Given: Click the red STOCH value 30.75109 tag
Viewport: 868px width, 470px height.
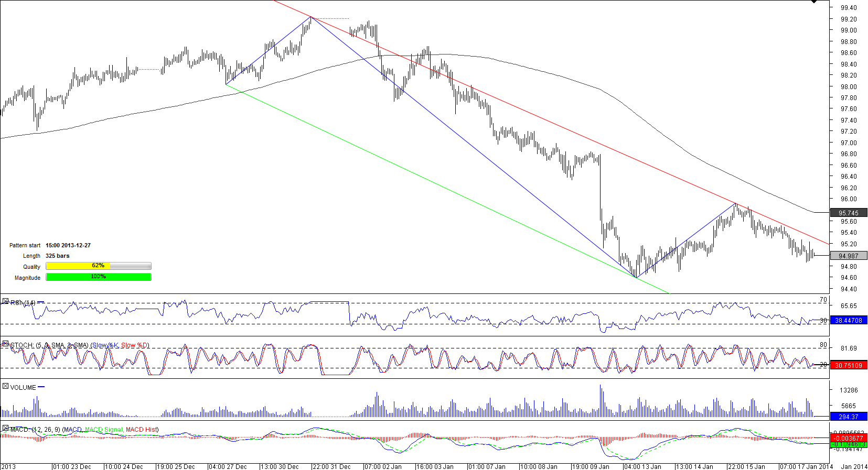Looking at the screenshot, I should click(848, 365).
